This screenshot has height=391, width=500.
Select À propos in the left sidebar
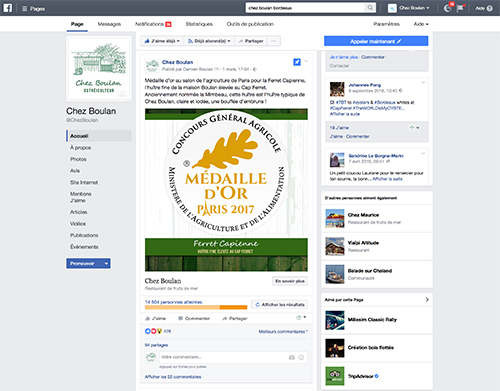80,148
